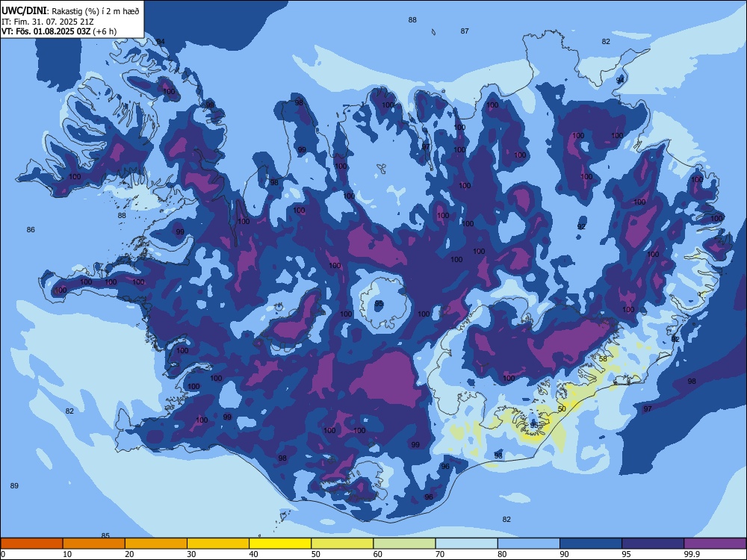747x560 pixels.
Task: Click the '95' inside the central glacier outline
Action: pyautogui.click(x=379, y=304)
